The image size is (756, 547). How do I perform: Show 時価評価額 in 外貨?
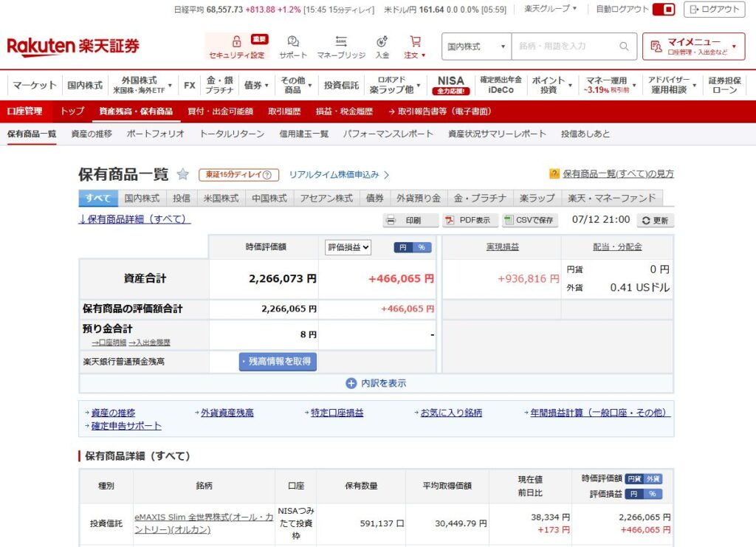click(x=653, y=479)
